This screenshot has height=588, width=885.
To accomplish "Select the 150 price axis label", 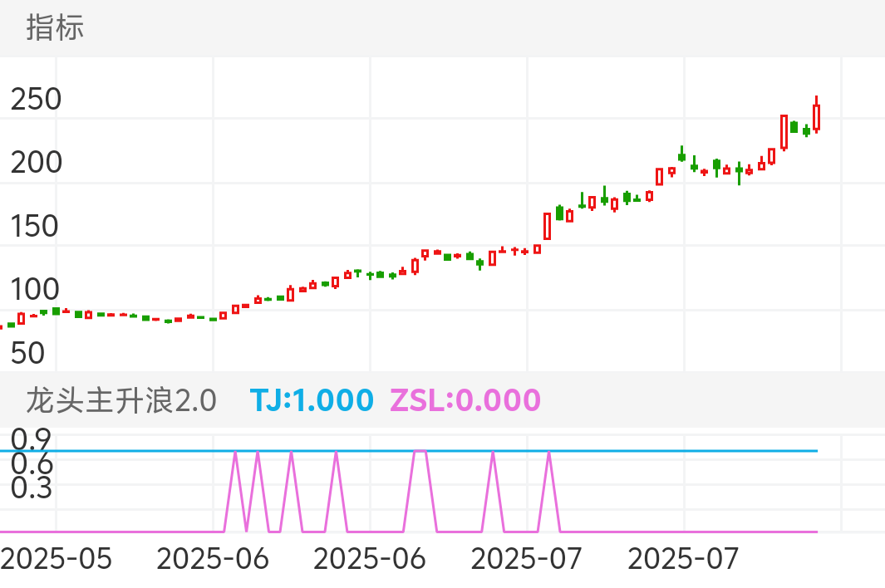I will pyautogui.click(x=34, y=226).
